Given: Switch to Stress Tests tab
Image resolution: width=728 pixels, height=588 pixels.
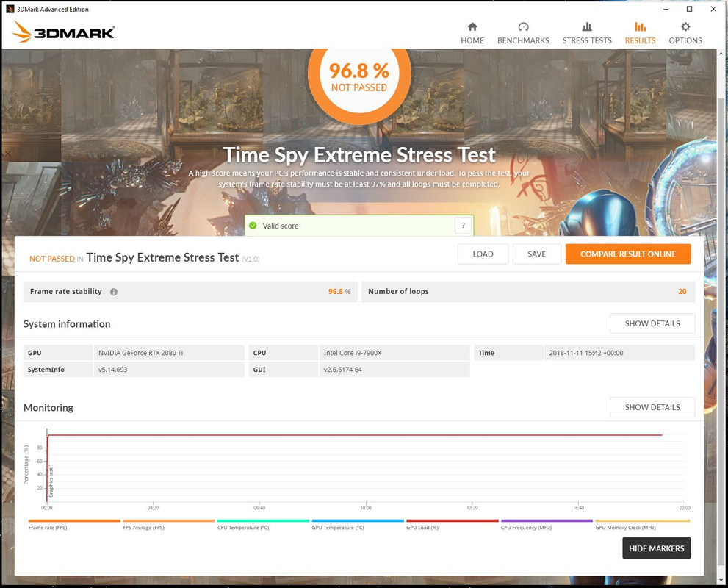Looking at the screenshot, I should point(587,33).
